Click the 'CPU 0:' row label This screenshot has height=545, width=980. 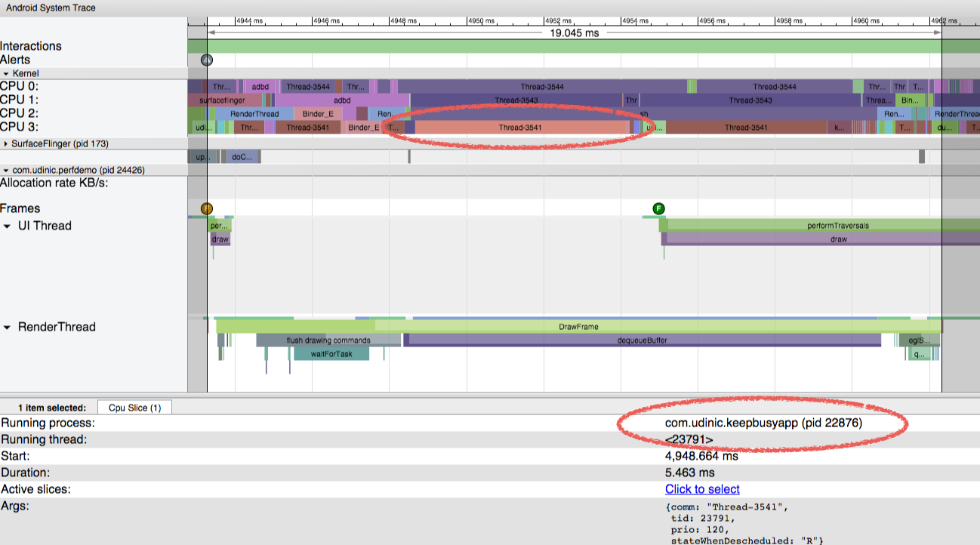click(20, 86)
